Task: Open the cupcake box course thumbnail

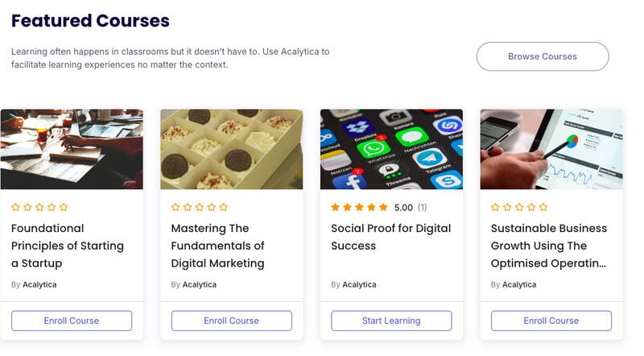Action: click(x=232, y=149)
